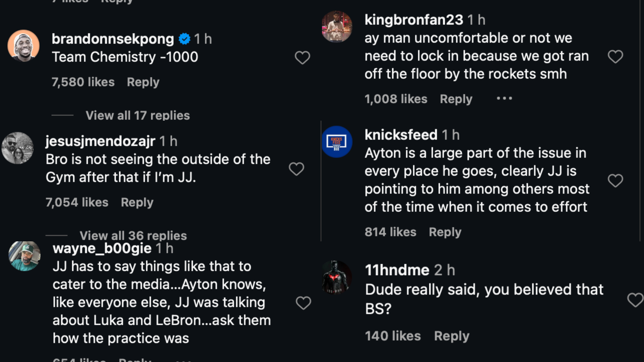This screenshot has height=362, width=644.
Task: Tap heart on 11hndme's comment
Action: pos(635,300)
